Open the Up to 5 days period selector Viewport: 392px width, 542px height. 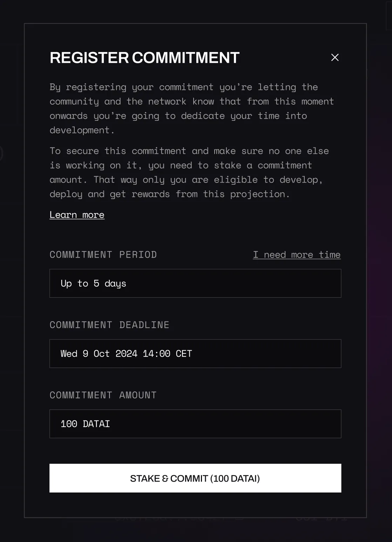pos(195,283)
